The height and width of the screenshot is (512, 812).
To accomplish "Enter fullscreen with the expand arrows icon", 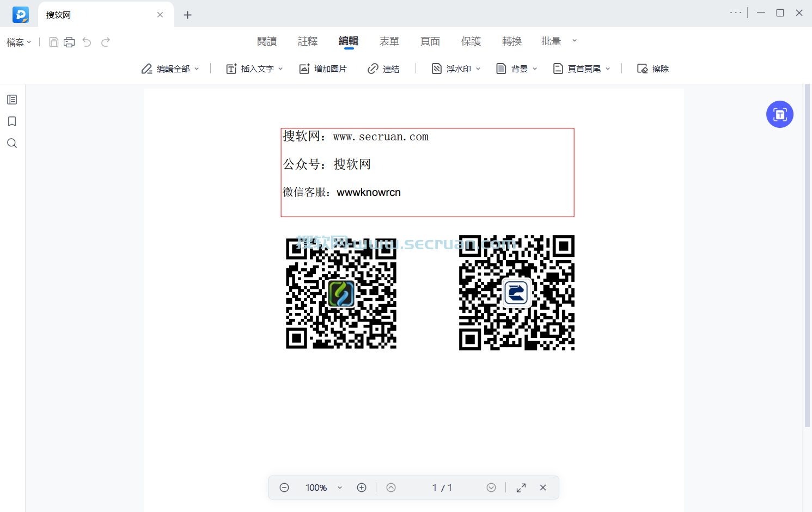I will click(521, 488).
